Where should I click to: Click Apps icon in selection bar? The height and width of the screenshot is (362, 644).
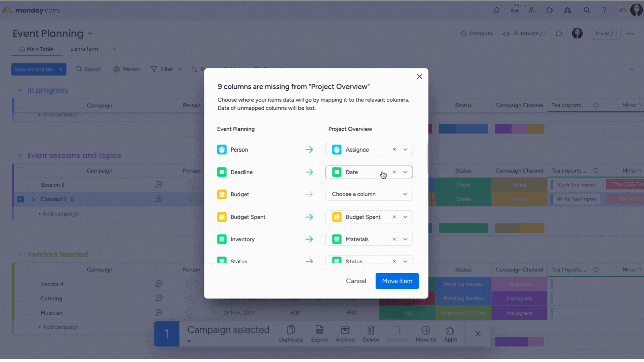[450, 334]
